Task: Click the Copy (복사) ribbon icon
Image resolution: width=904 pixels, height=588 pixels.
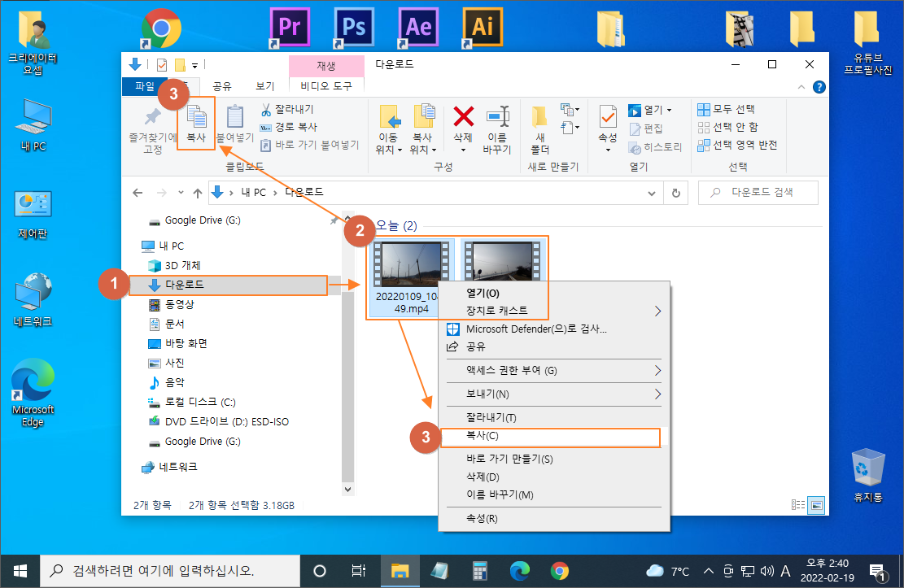Action: (x=196, y=124)
